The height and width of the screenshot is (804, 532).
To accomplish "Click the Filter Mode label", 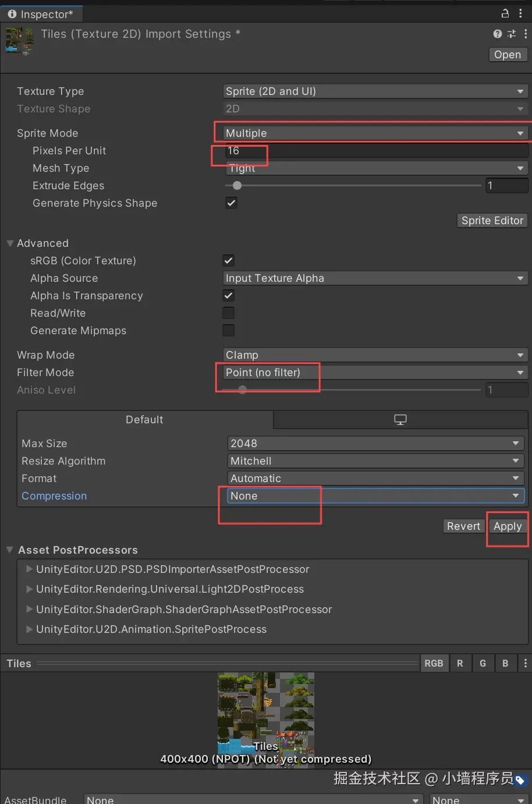I will 45,373.
